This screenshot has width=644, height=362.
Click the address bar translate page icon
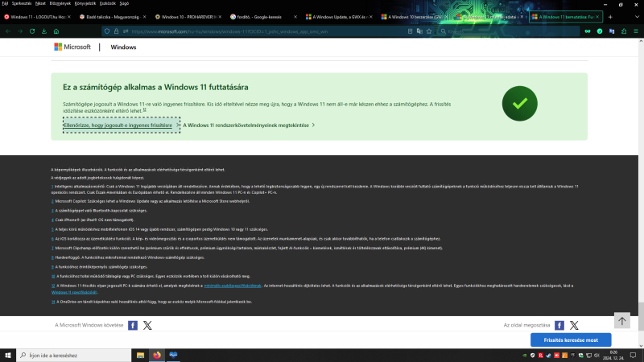(x=419, y=31)
